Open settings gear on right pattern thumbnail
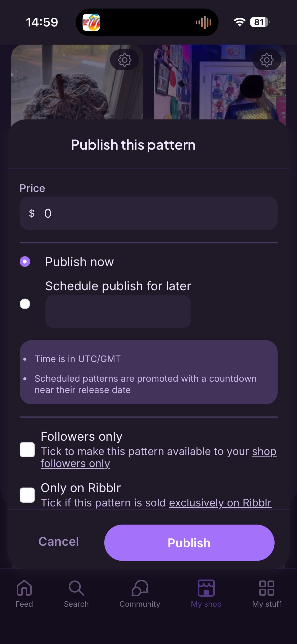Viewport: 297px width, 644px height. pos(267,60)
